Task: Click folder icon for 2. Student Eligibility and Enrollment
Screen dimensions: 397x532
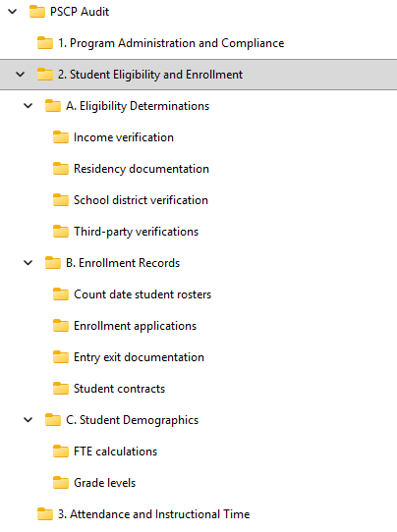Action: [45, 75]
